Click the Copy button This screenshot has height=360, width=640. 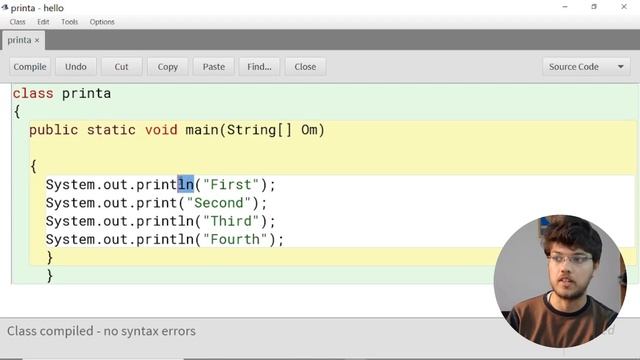tap(168, 67)
